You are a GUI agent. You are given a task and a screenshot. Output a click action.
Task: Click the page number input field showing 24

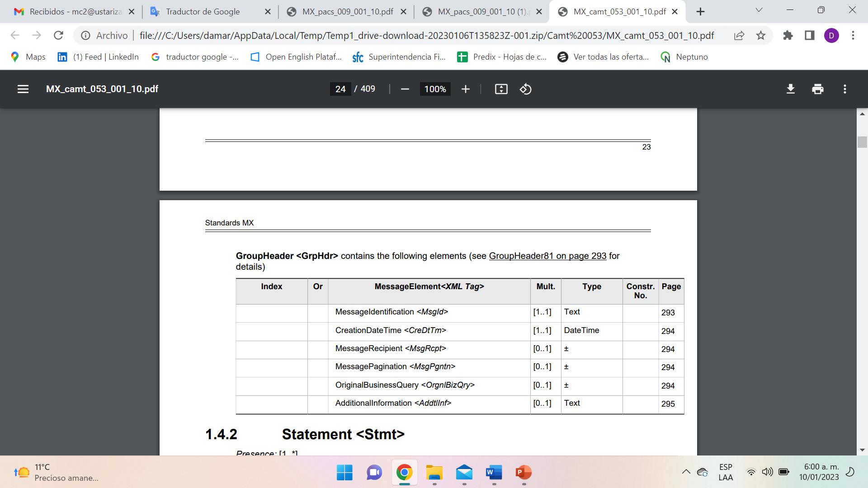tap(340, 89)
